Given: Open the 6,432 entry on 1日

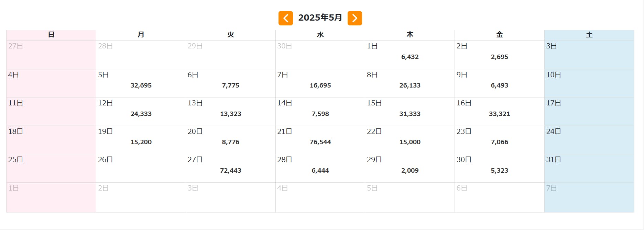Looking at the screenshot, I should (410, 57).
